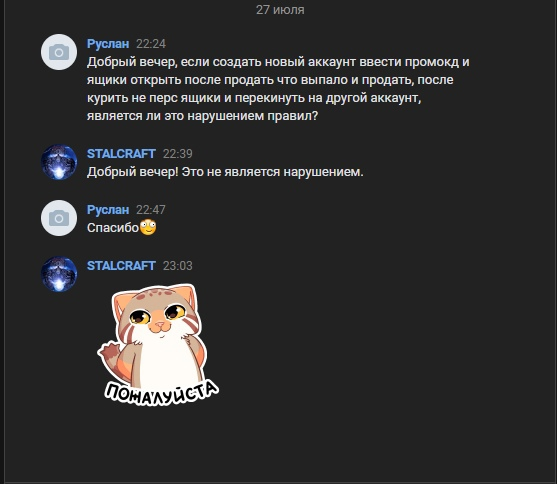Open Руслан's camera placeholder avatar at 22:24

(x=59, y=52)
